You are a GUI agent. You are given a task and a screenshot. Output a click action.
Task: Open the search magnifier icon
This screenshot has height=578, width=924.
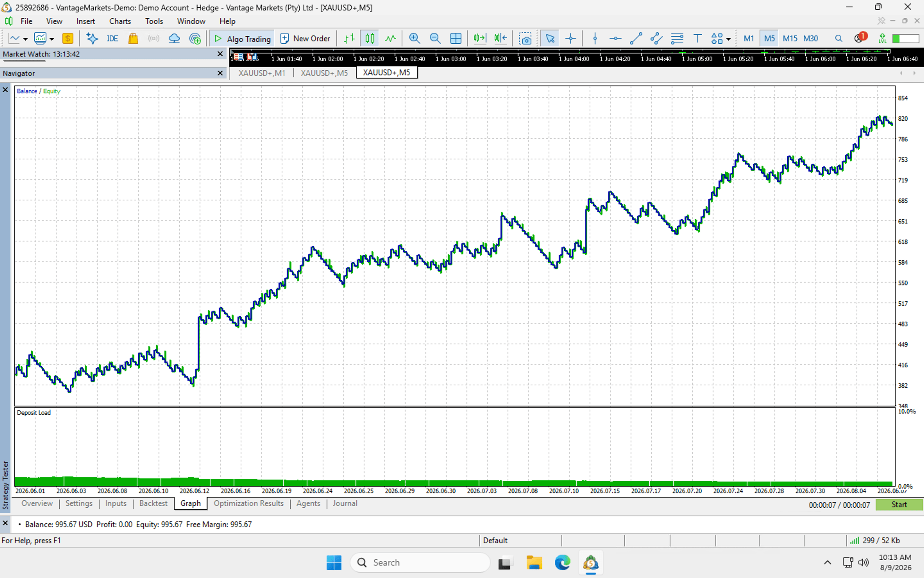(838, 39)
